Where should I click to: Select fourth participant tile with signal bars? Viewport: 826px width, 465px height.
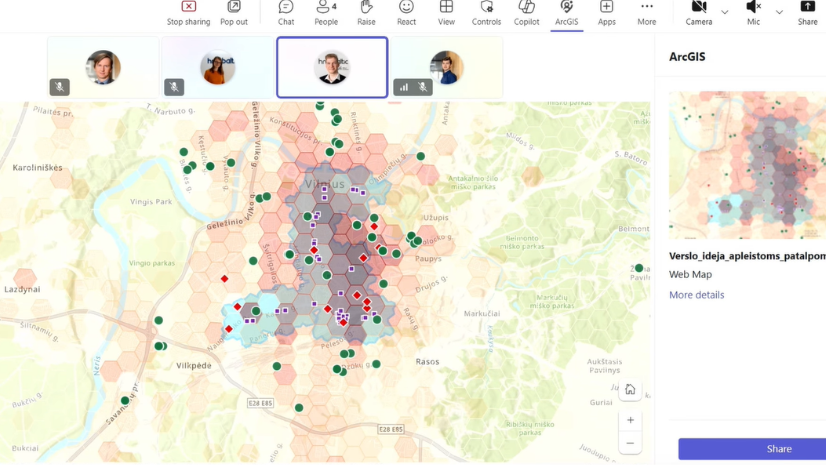click(447, 67)
